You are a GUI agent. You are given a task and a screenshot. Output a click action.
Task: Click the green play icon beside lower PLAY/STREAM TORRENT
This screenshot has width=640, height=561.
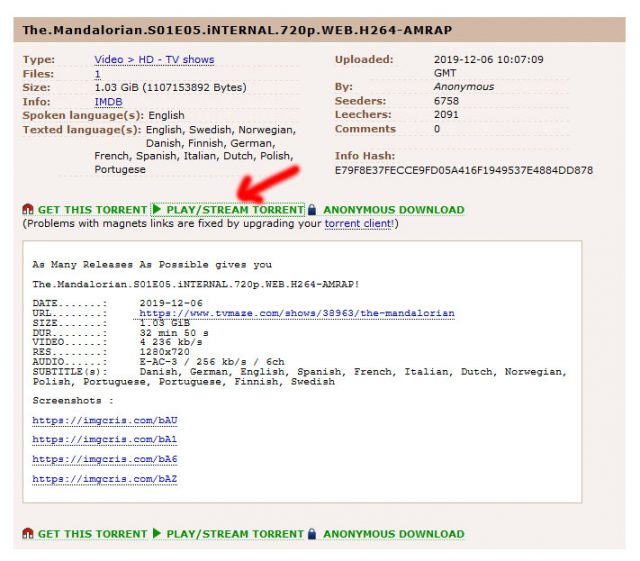(157, 533)
